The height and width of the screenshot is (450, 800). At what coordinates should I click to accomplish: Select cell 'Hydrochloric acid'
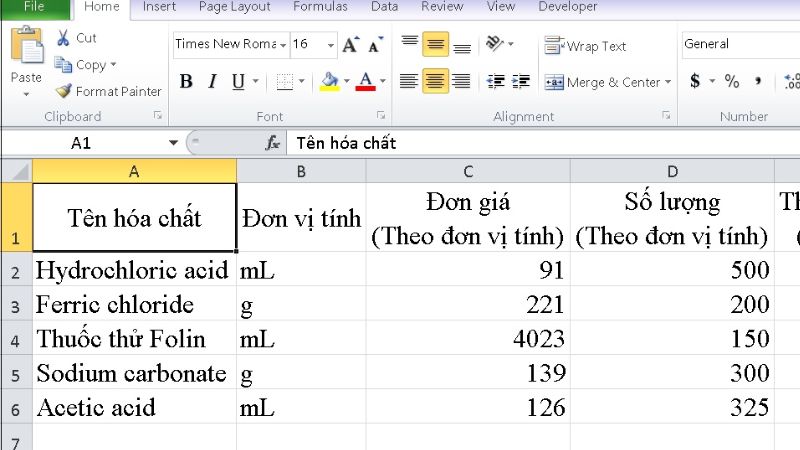pos(135,269)
